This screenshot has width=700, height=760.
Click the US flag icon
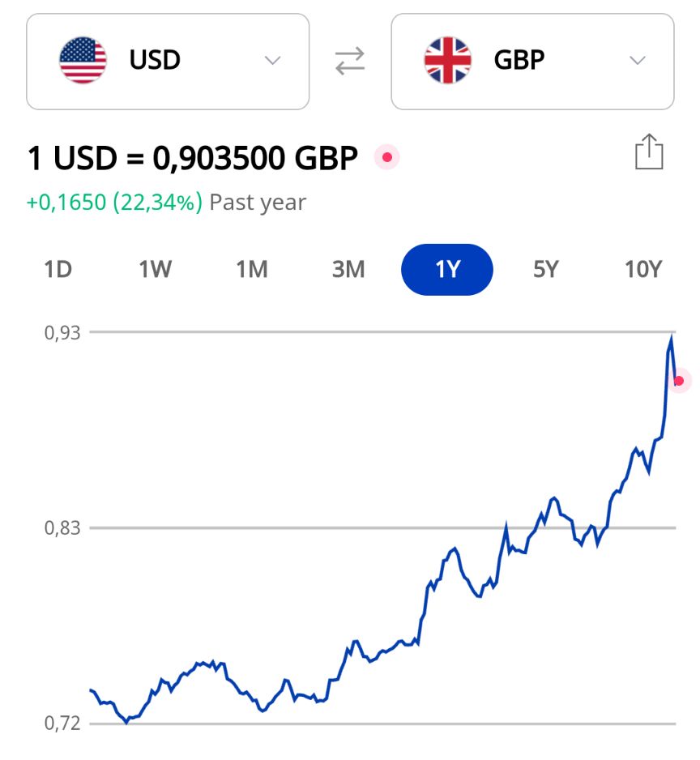pyautogui.click(x=83, y=61)
